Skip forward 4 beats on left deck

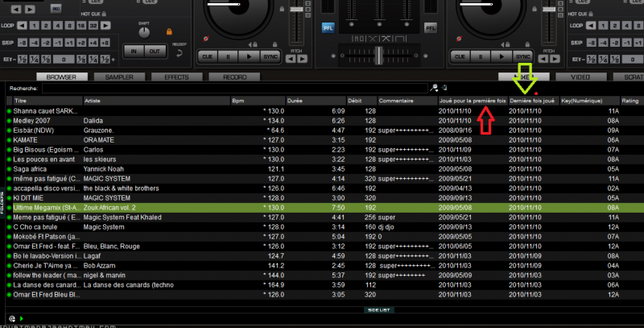[93, 43]
